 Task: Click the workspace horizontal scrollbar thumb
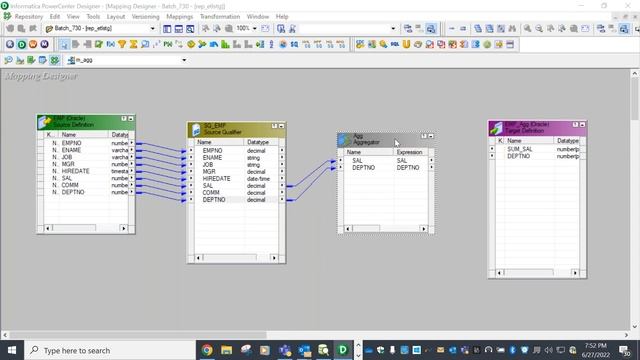138,335
